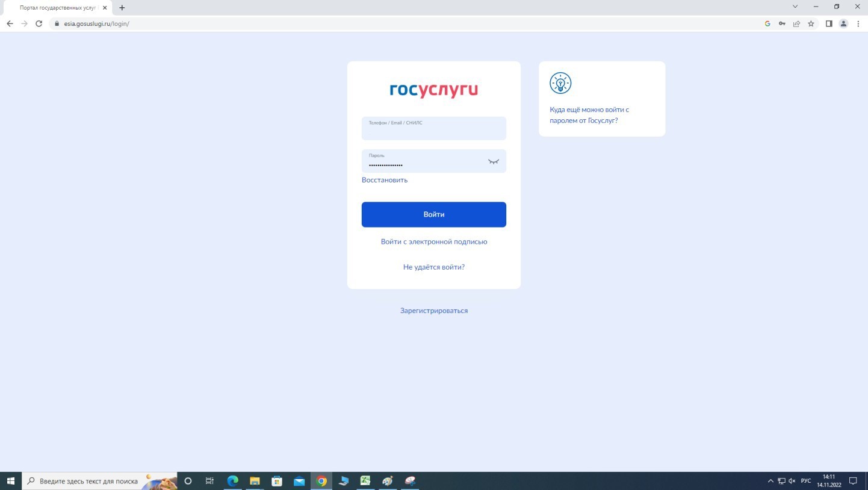Click the Восстановить password link
The height and width of the screenshot is (490, 868).
pyautogui.click(x=385, y=180)
